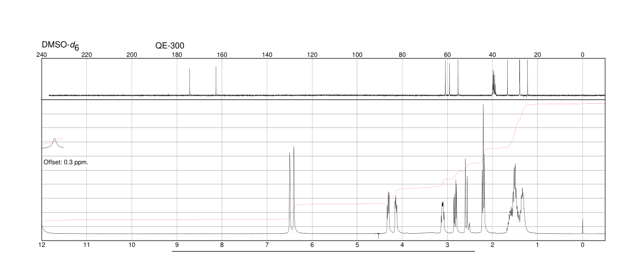
Task: Click the 8 ppm label on proton axis
Action: [x=222, y=245]
